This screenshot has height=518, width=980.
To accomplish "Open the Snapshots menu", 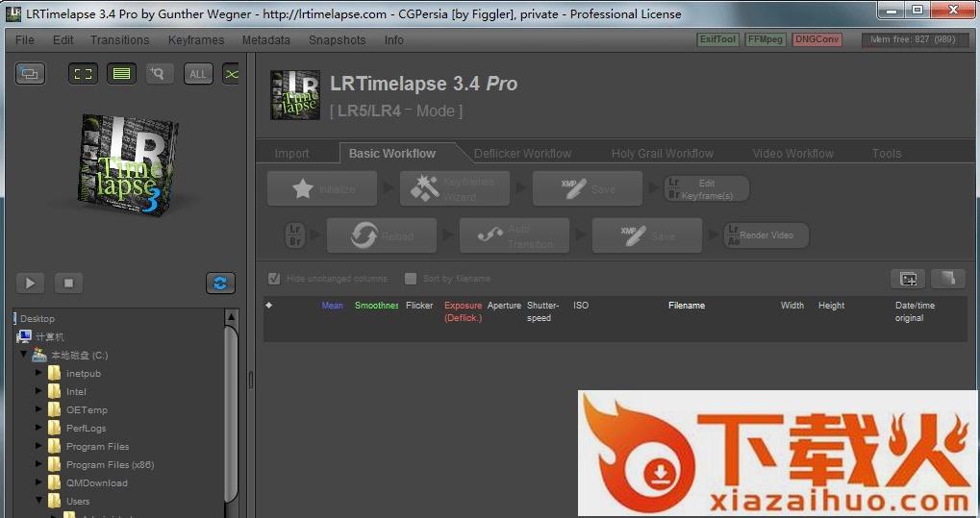I will point(337,40).
